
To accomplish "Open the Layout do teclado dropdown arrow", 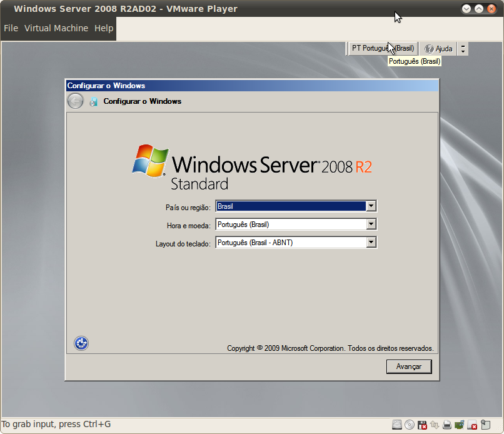I will tap(371, 242).
